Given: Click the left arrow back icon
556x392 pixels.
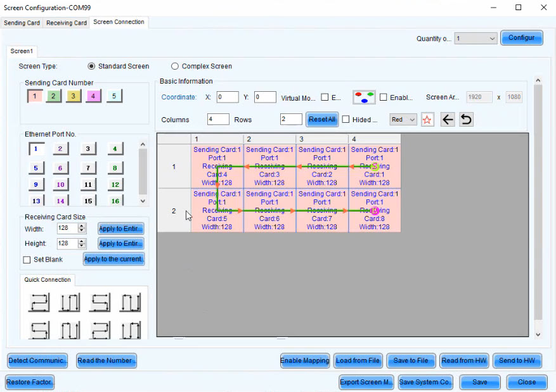Looking at the screenshot, I should [448, 120].
